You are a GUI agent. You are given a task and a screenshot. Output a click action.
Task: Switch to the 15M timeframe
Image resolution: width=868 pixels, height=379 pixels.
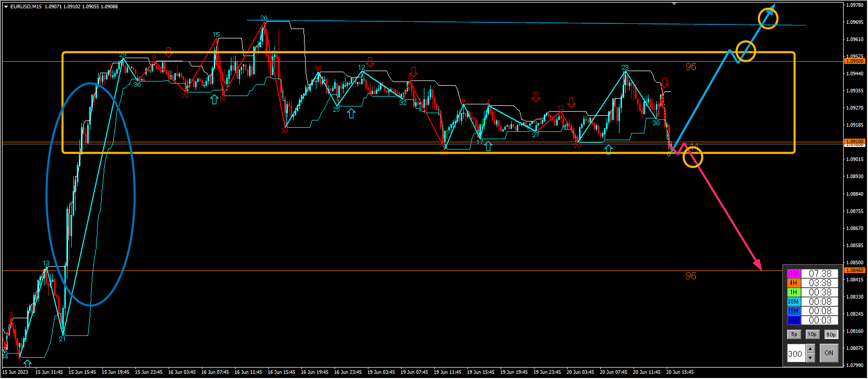click(794, 311)
